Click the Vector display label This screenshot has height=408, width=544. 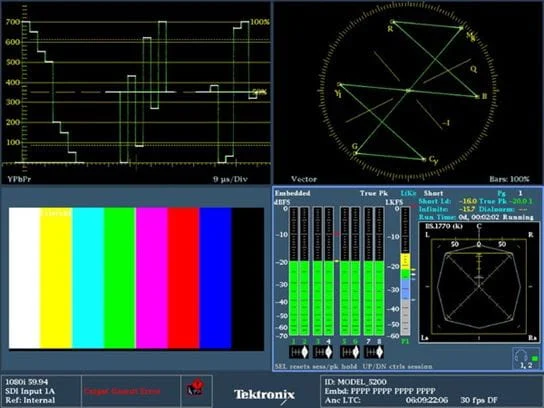(x=304, y=179)
